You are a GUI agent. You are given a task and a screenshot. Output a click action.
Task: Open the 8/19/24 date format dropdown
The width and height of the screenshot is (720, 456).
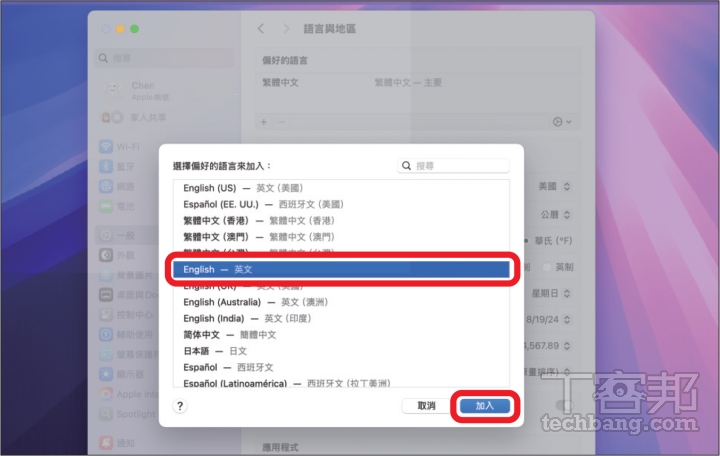coord(548,320)
